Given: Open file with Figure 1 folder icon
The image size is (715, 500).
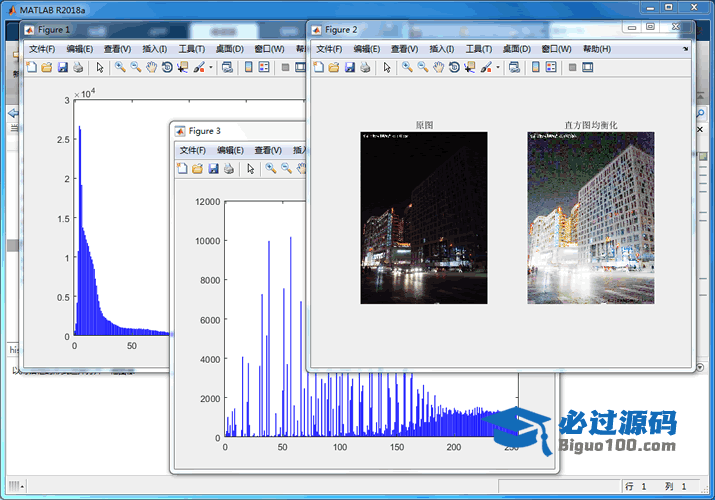Looking at the screenshot, I should click(x=47, y=68).
